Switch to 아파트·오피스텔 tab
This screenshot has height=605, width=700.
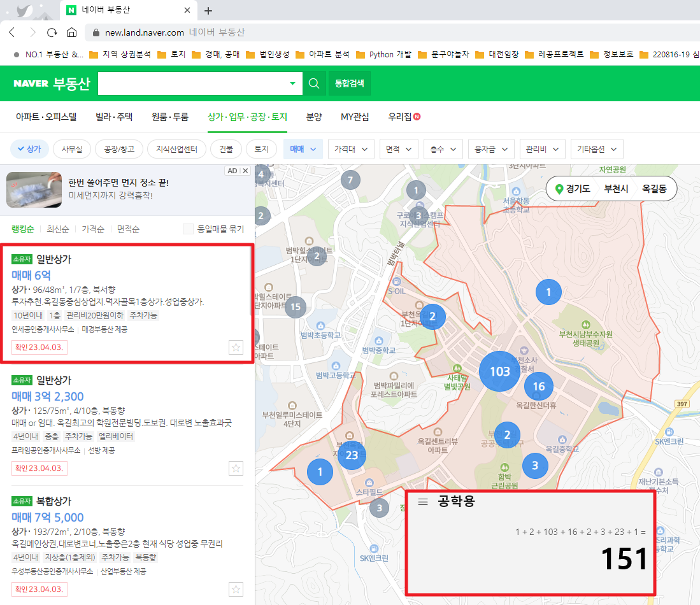tap(46, 117)
